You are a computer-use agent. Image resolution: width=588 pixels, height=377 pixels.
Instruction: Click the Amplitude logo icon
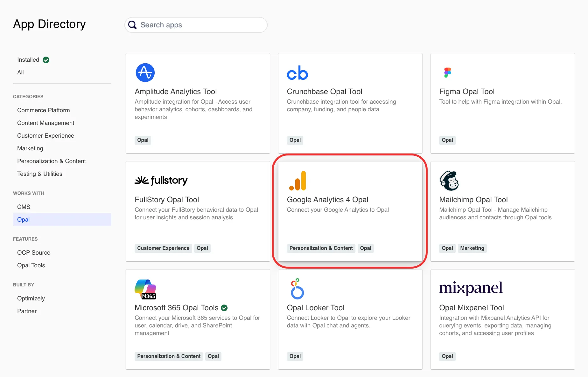click(x=145, y=72)
